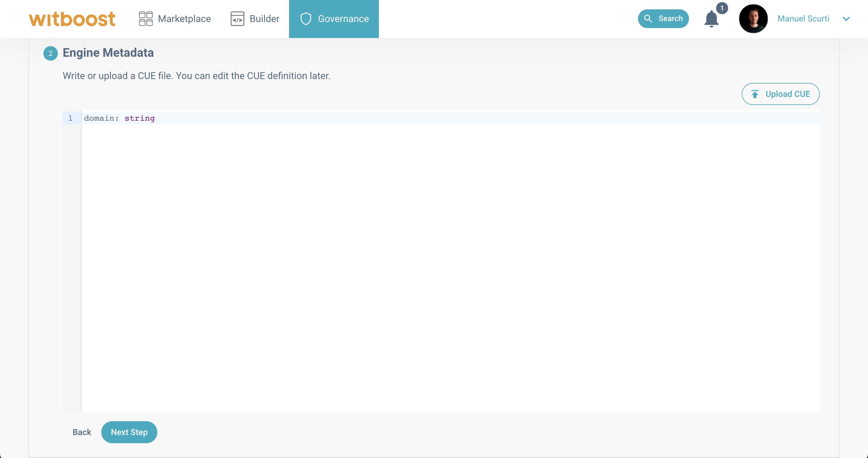
Task: Click the Governance shield icon
Action: point(306,19)
